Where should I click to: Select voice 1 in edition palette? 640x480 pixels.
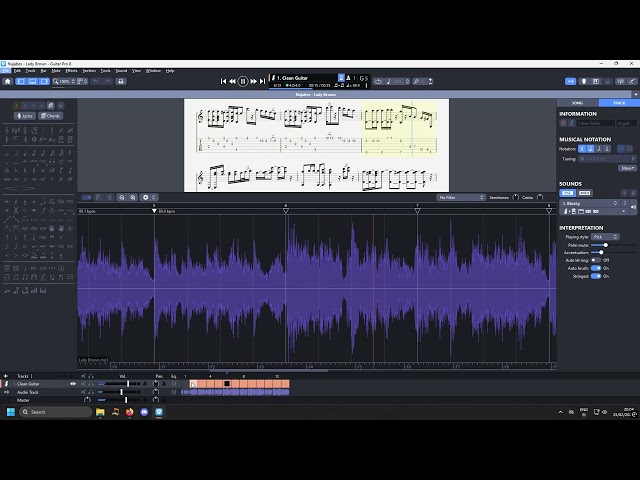click(x=16, y=106)
